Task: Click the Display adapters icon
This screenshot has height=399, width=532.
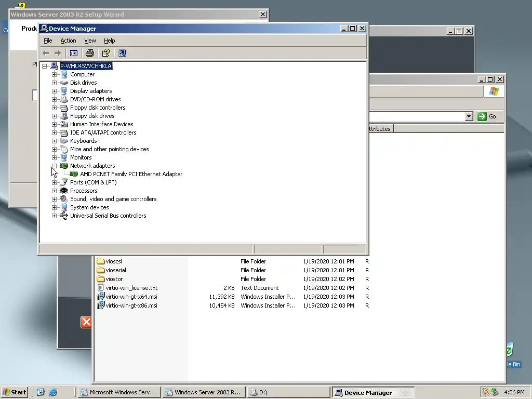Action: tap(64, 91)
